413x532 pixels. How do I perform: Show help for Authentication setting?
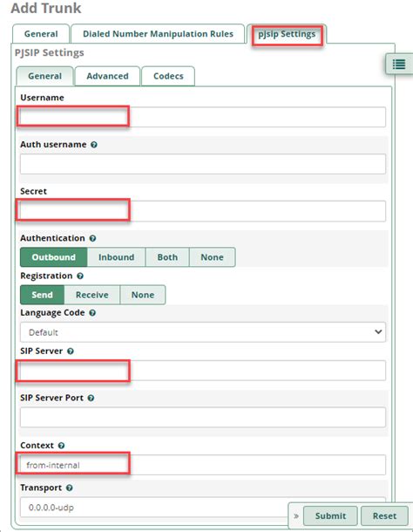tap(92, 238)
